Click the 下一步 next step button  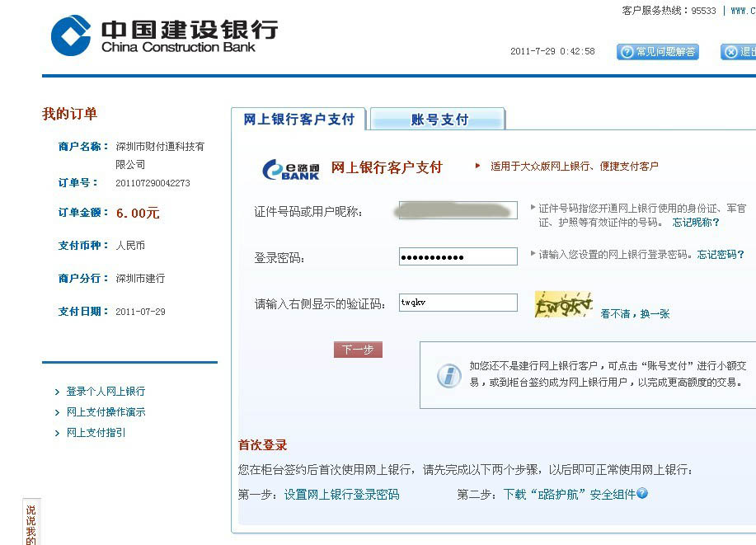[358, 350]
